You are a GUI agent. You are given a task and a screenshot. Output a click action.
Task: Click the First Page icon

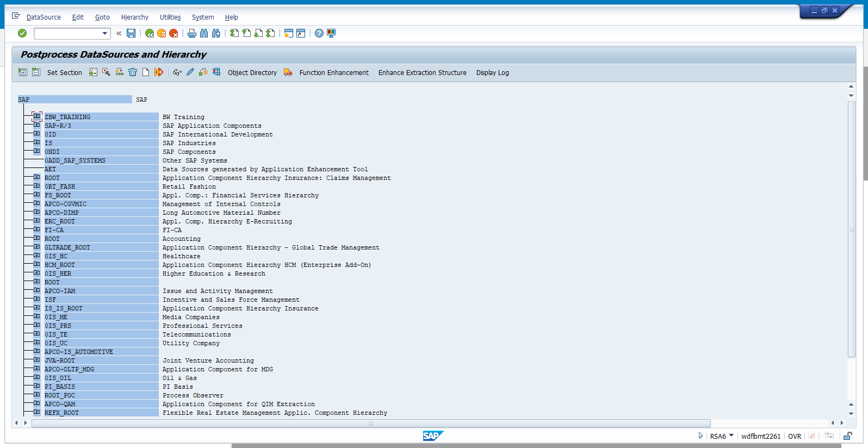tap(234, 33)
